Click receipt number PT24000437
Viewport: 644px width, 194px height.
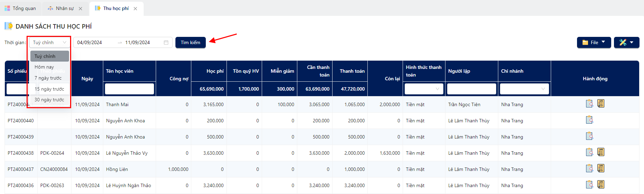point(21,169)
